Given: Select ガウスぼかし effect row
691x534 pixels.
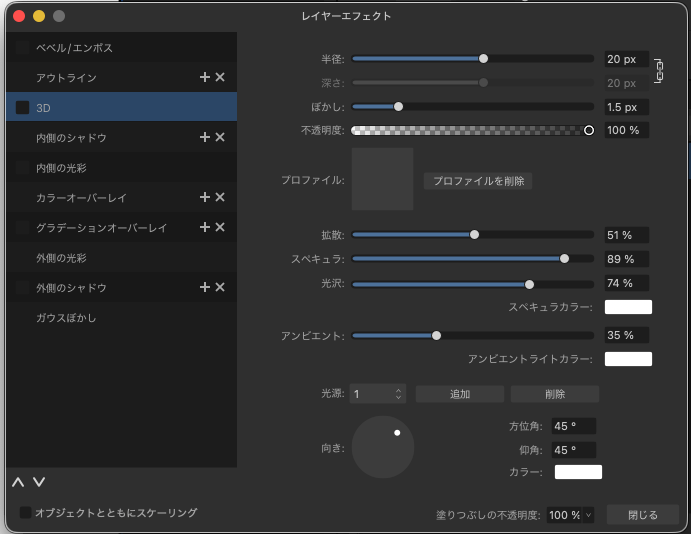Looking at the screenshot, I should click(122, 317).
